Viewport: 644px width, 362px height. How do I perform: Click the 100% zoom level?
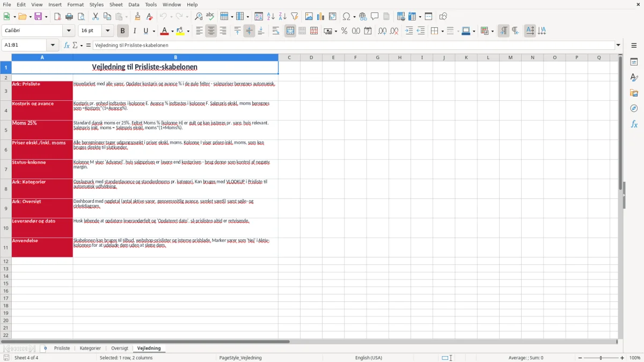[x=635, y=358]
